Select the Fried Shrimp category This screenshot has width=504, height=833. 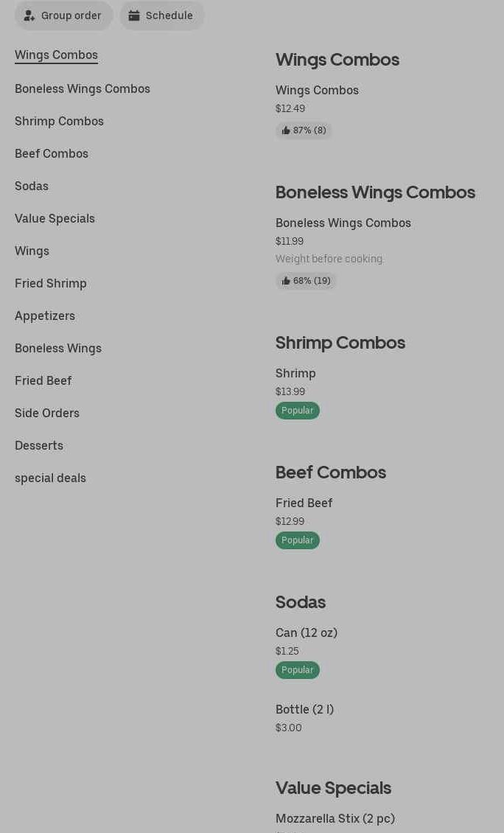point(51,283)
